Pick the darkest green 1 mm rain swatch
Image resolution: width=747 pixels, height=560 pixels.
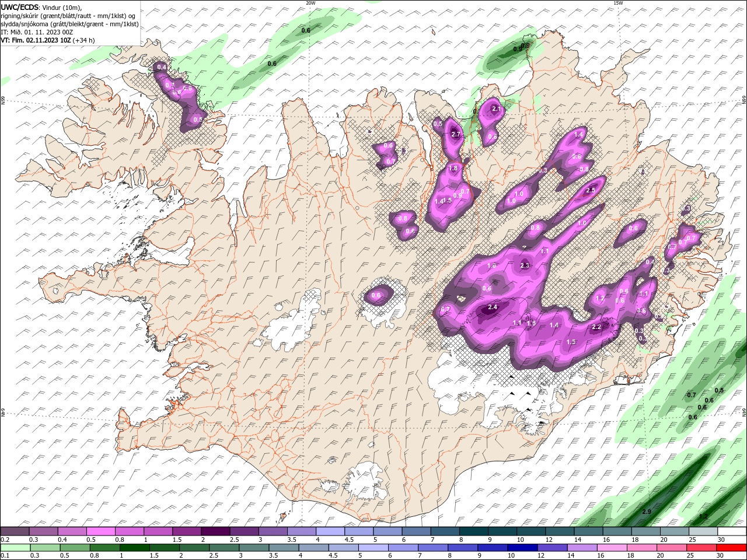pyautogui.click(x=134, y=548)
